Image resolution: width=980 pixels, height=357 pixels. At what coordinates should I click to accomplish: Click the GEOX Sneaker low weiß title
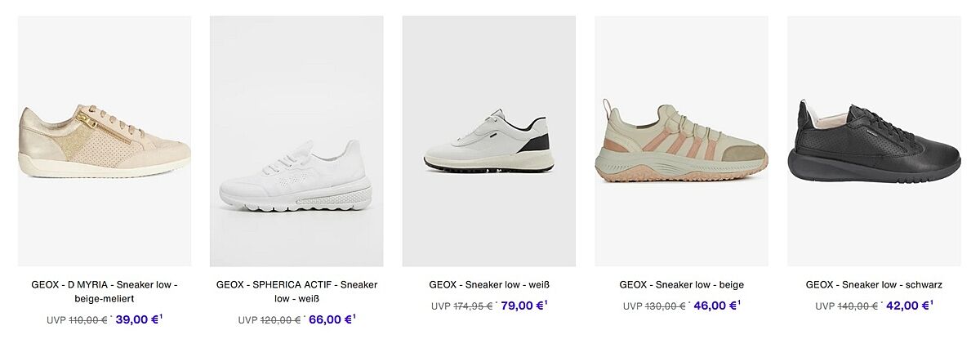489,285
